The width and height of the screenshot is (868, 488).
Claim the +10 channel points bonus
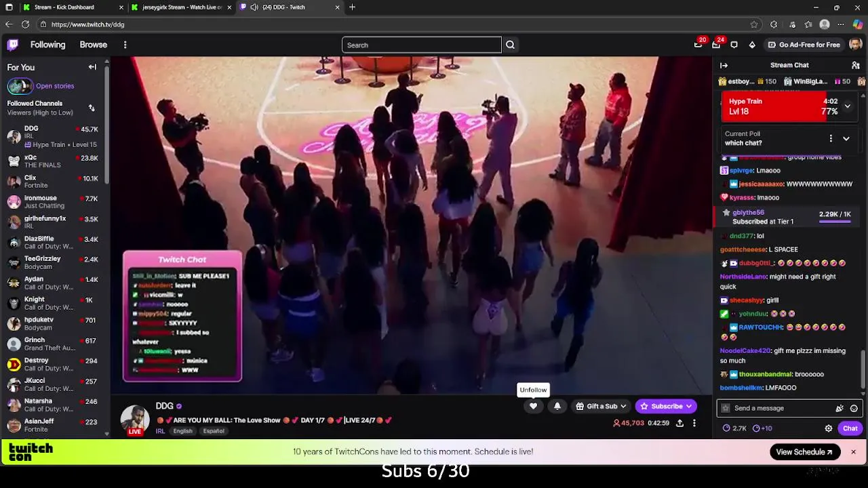[x=762, y=428]
